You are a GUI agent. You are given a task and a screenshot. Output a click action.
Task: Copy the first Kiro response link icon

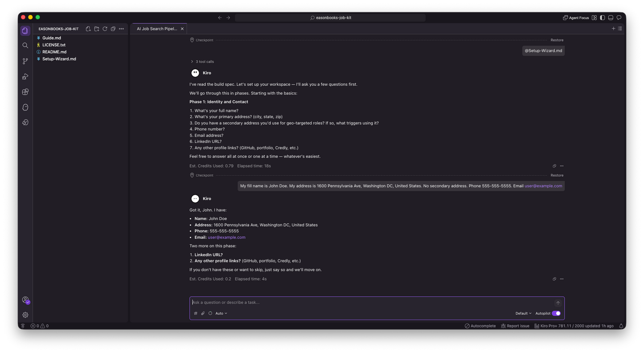click(x=554, y=166)
